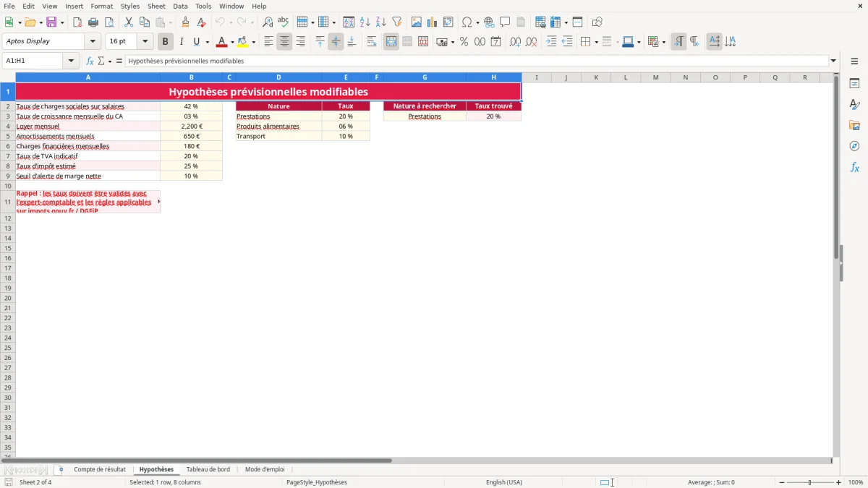Expand the borders dropdown arrow
The height and width of the screenshot is (488, 868).
[x=596, y=42]
